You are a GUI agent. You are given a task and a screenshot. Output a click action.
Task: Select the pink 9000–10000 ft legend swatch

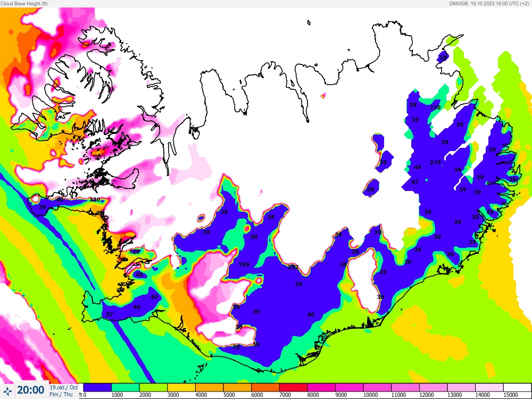(x=350, y=387)
